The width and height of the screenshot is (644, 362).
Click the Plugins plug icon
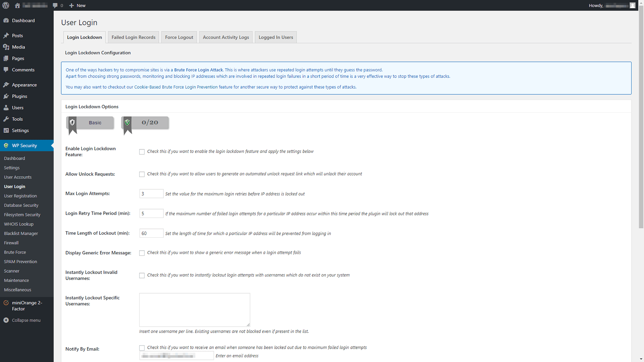(x=6, y=96)
